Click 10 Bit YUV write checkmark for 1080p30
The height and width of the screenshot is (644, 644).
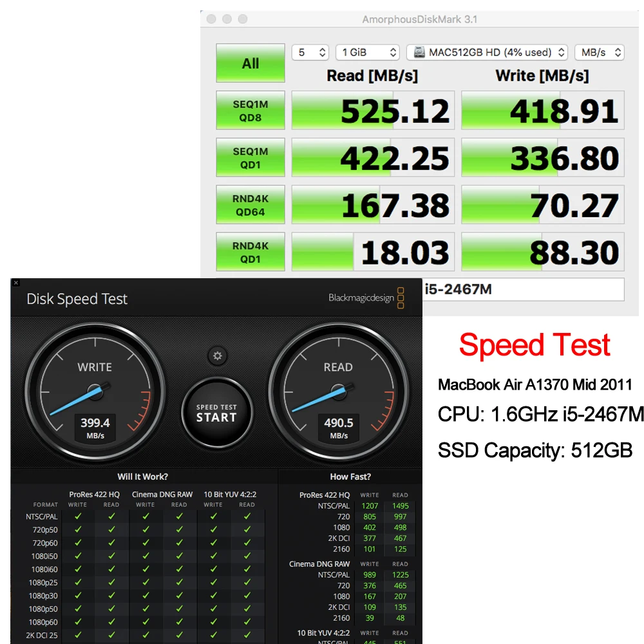[x=213, y=596]
